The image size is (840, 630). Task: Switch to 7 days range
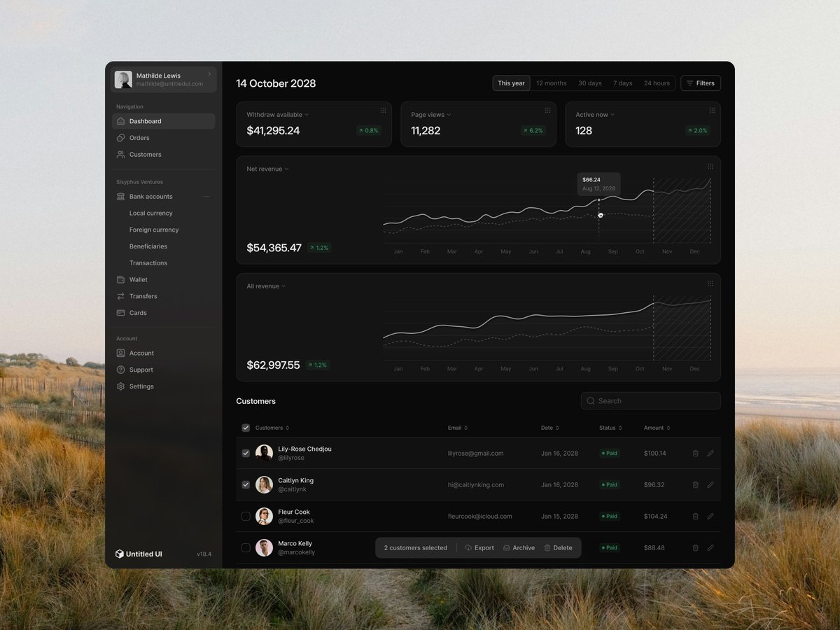(623, 83)
